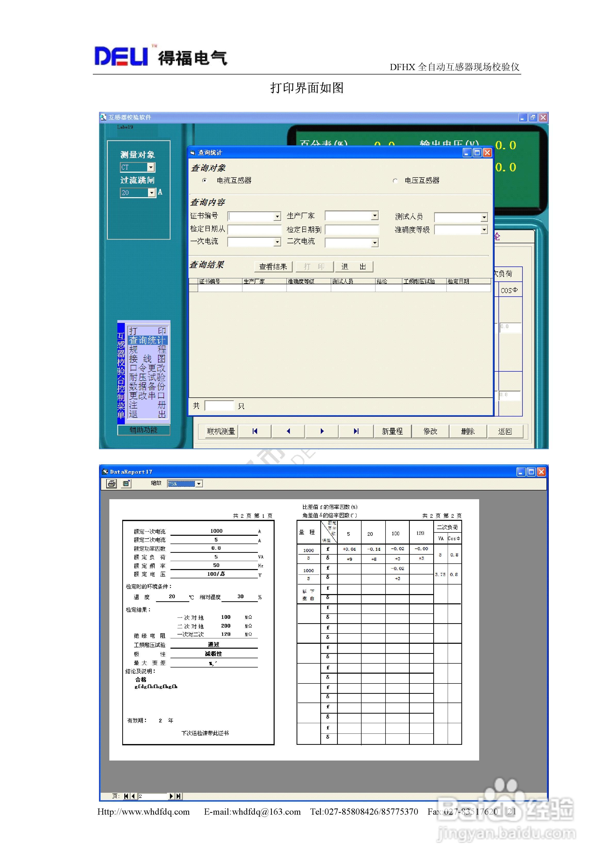The width and height of the screenshot is (614, 868).
Task: Click the DataReport17 title bar icon
Action: [x=105, y=471]
